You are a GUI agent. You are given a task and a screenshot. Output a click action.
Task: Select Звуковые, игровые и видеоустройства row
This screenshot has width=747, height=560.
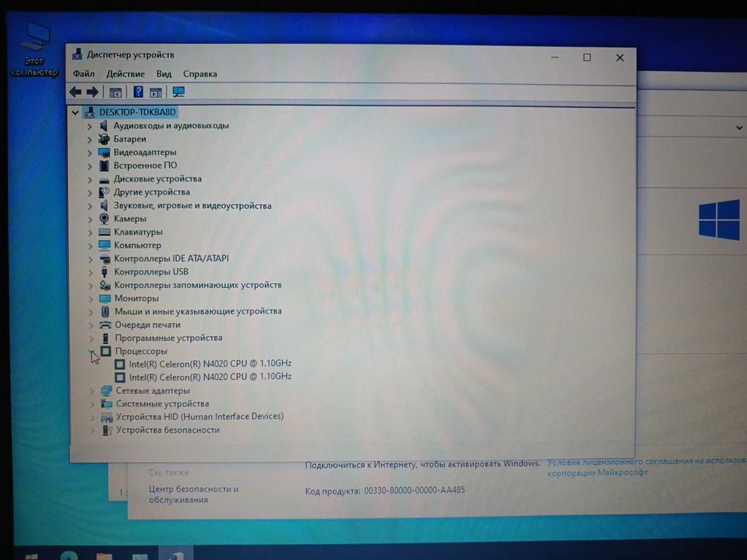(192, 206)
